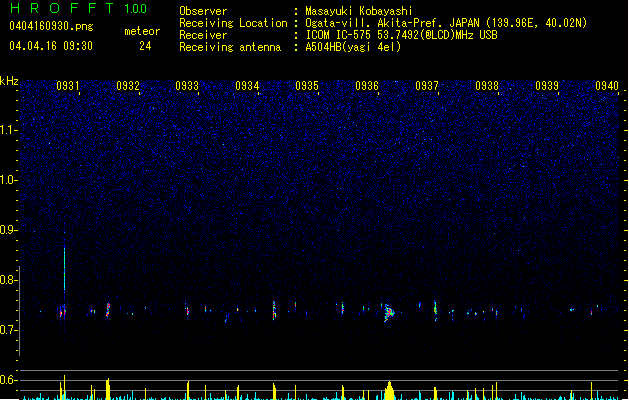Click the 0939 time marker
Image resolution: width=629 pixels, height=400 pixels.
(547, 86)
